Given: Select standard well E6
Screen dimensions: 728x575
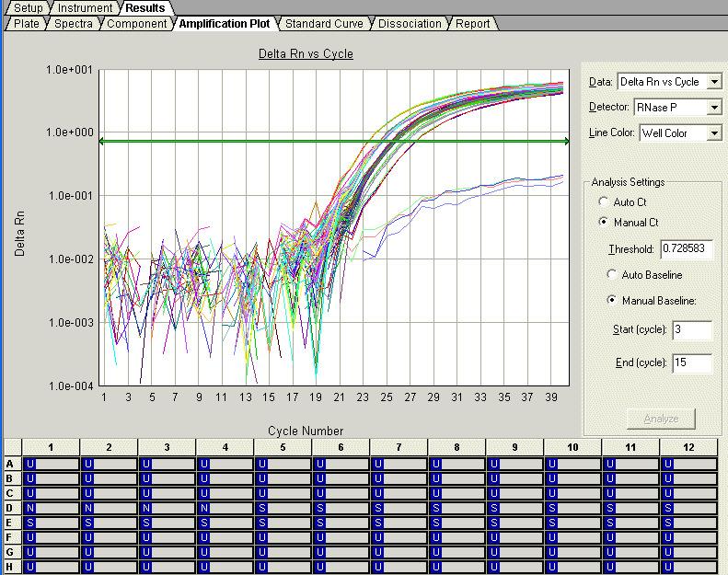Looking at the screenshot, I should click(x=341, y=523).
